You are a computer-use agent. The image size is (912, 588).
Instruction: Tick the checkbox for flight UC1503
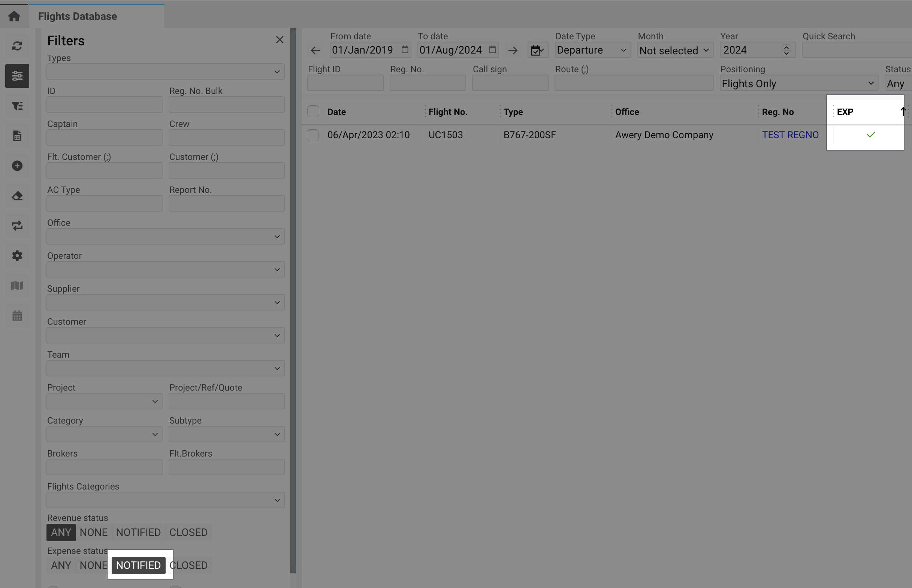click(313, 135)
